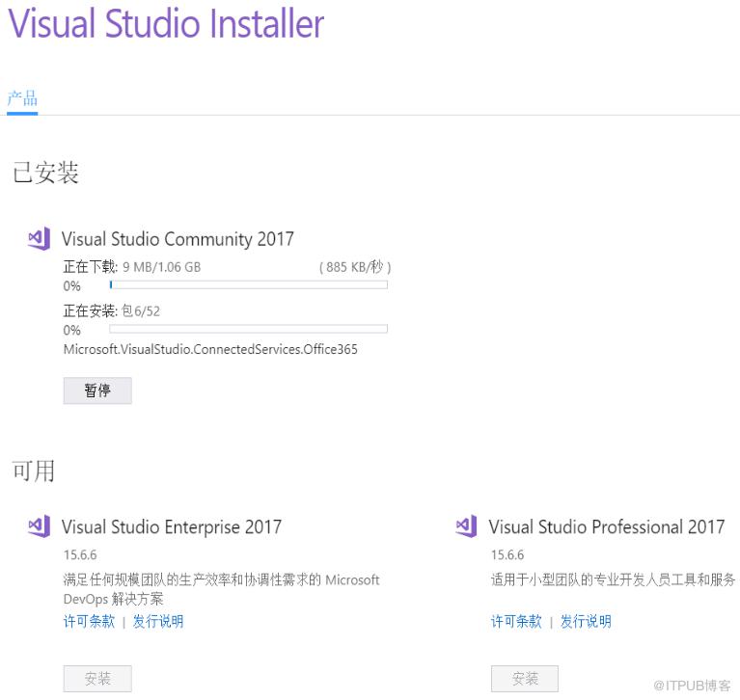Click the 9 MB/1.06 GB download size text
Image resolution: width=740 pixels, height=700 pixels.
(x=162, y=267)
